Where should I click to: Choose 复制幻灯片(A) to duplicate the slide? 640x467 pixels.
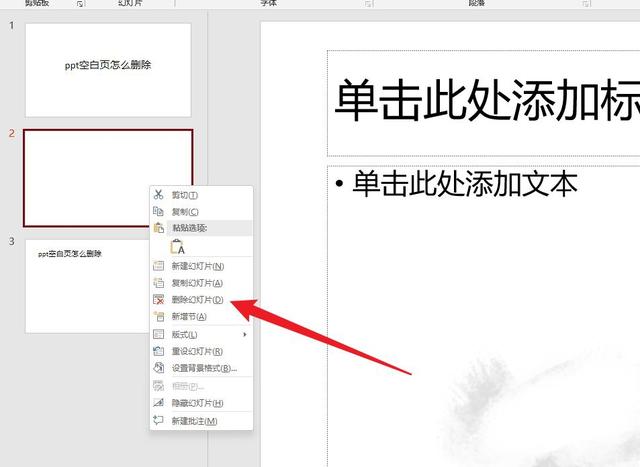(x=202, y=283)
